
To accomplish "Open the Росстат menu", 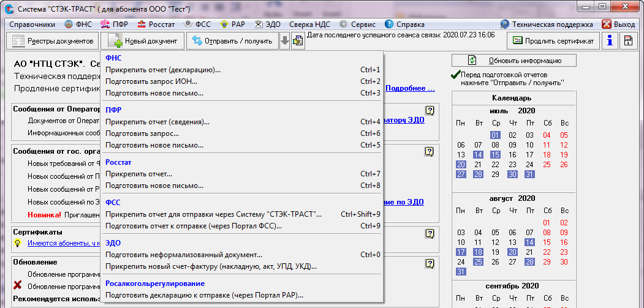I will pos(156,24).
